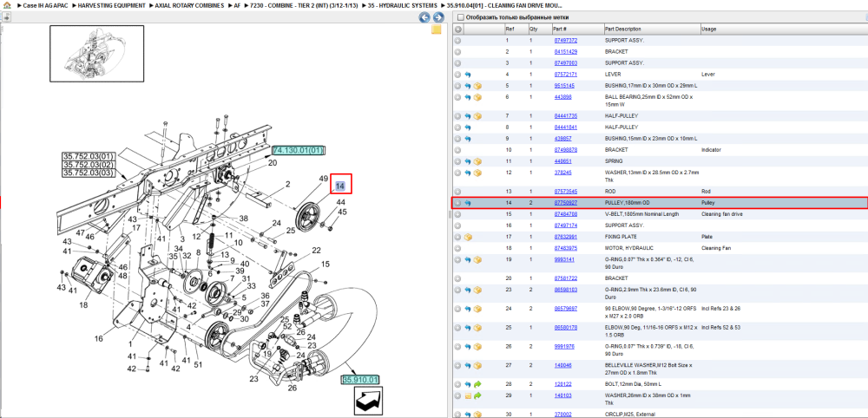Go to previous diagram with left arrow
The image size is (868, 418).
pos(424,17)
